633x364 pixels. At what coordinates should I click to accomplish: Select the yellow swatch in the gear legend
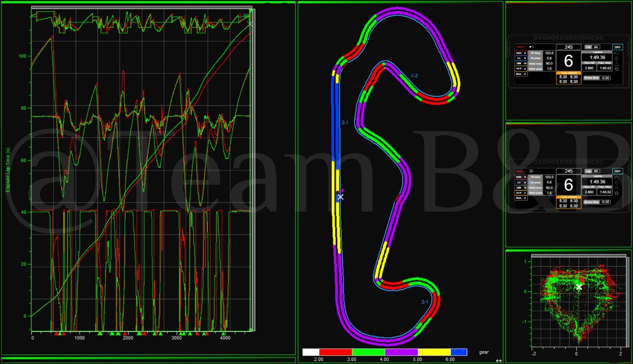coord(434,352)
